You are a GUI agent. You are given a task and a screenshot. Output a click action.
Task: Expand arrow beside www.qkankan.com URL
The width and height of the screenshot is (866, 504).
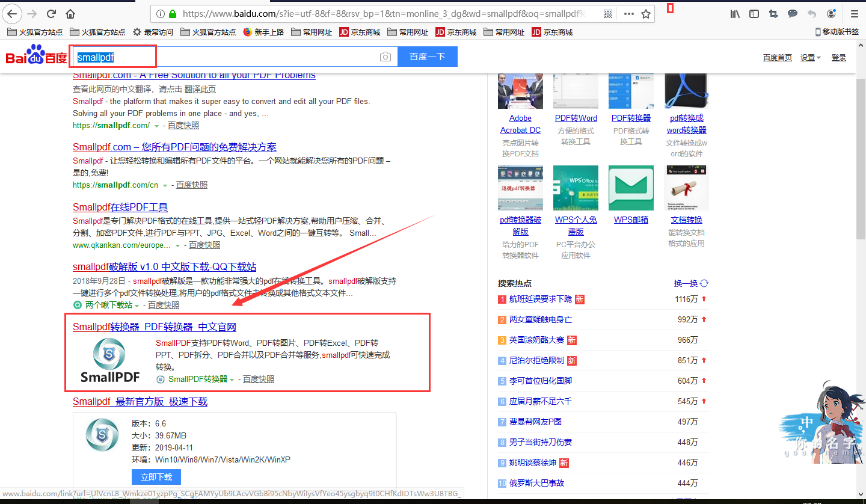click(178, 245)
